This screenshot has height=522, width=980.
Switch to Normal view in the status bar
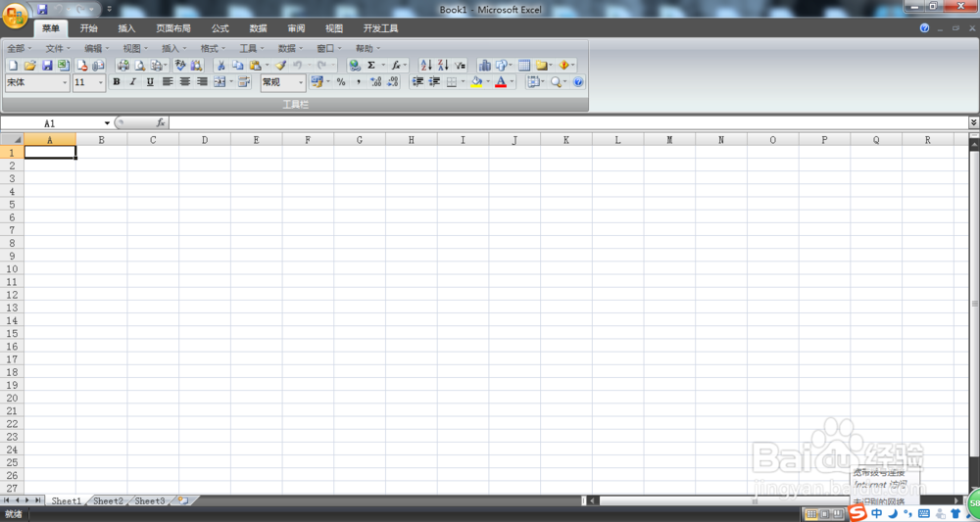811,514
